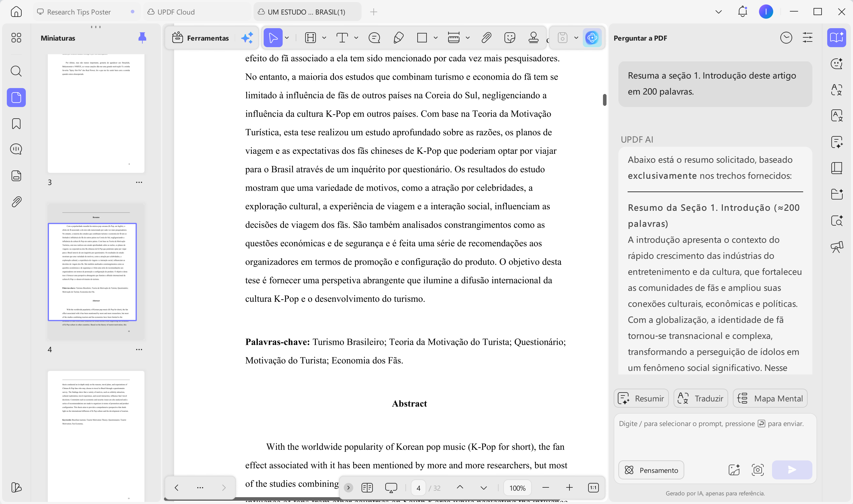Open the layers icon at sidebar bottom

pyautogui.click(x=16, y=487)
